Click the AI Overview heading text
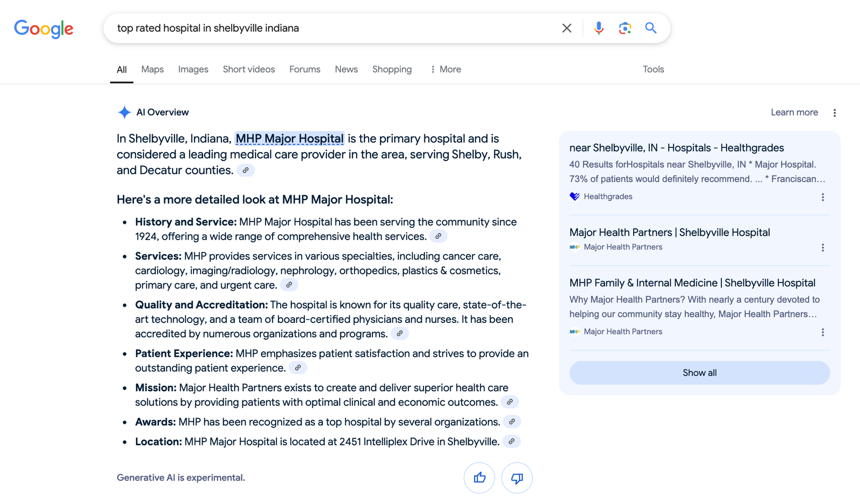Screen dimensions: 860x504 click(x=162, y=112)
